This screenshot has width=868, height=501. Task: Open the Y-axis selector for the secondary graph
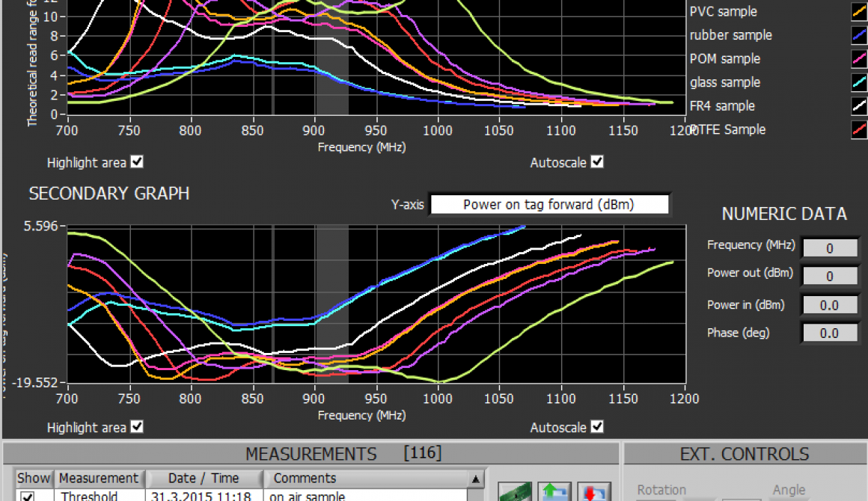click(x=550, y=203)
